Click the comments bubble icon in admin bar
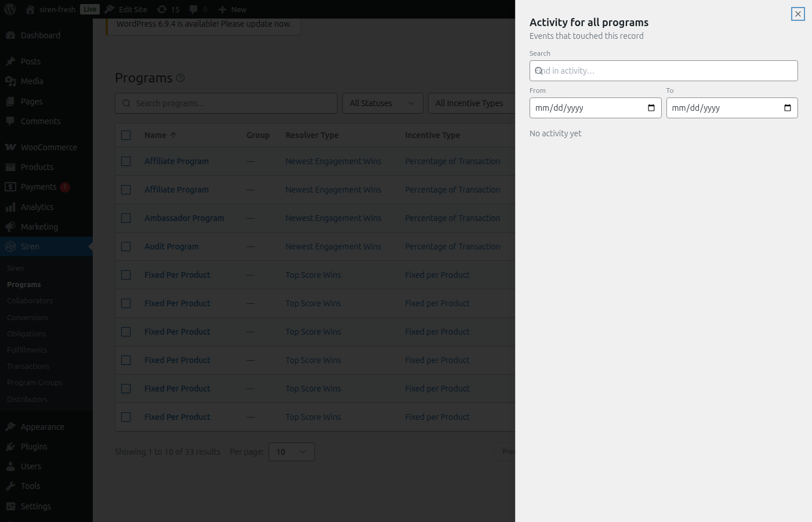812x522 pixels. pyautogui.click(x=194, y=9)
